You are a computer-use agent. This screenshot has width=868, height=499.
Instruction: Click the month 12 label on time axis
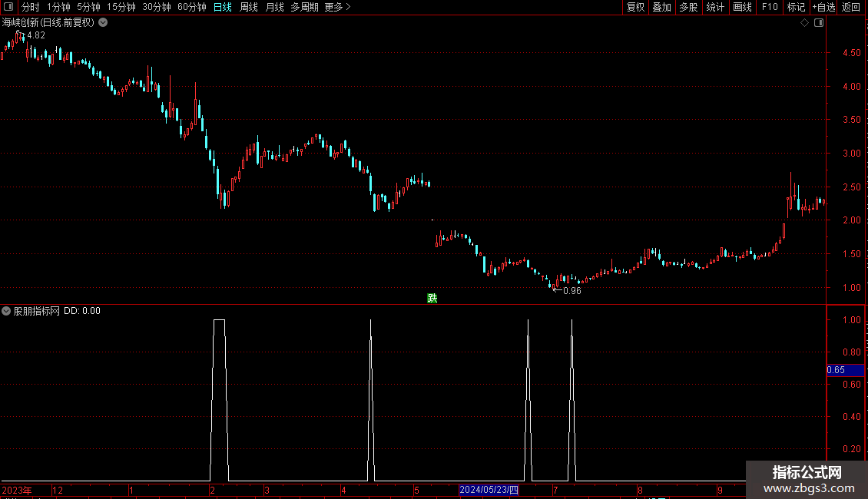pyautogui.click(x=58, y=490)
